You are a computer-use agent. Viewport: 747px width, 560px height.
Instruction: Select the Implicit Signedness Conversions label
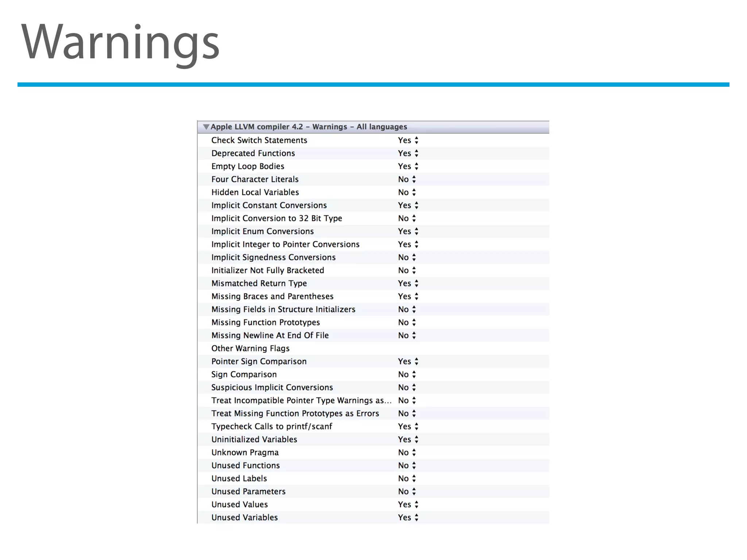pyautogui.click(x=273, y=257)
